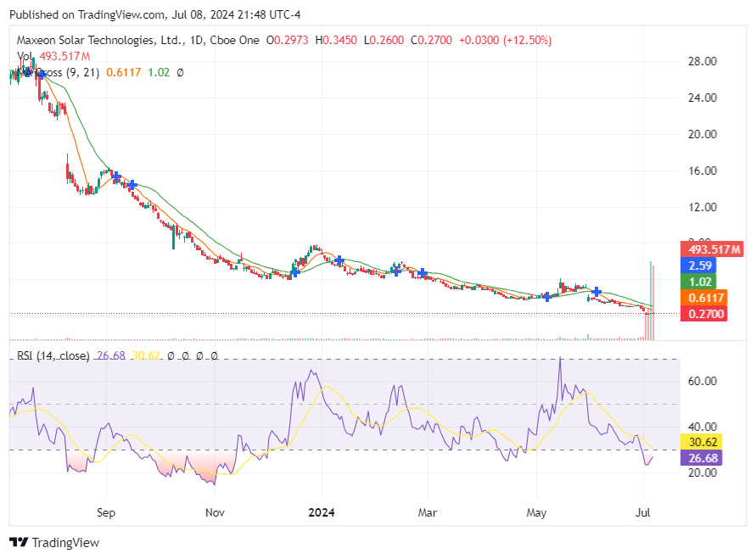Screen dimensions: 756x559
Task: Click the orange 0.6117 axis price label
Action: pos(703,298)
